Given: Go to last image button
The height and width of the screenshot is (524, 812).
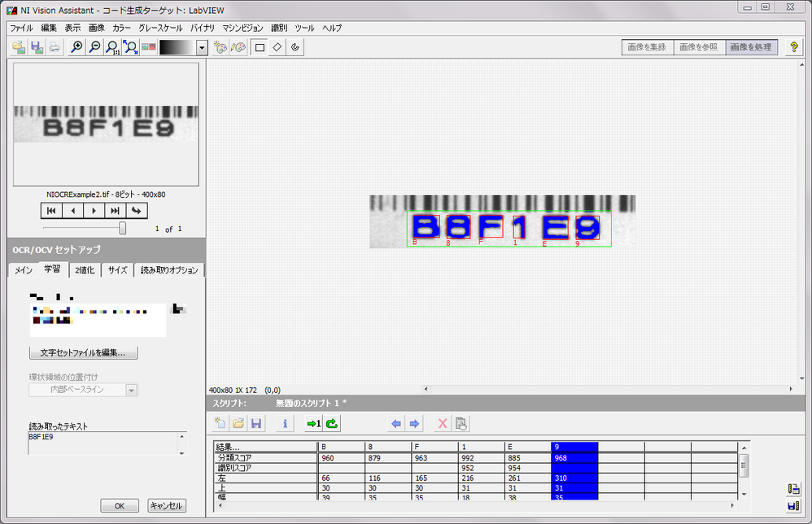Looking at the screenshot, I should [x=115, y=211].
